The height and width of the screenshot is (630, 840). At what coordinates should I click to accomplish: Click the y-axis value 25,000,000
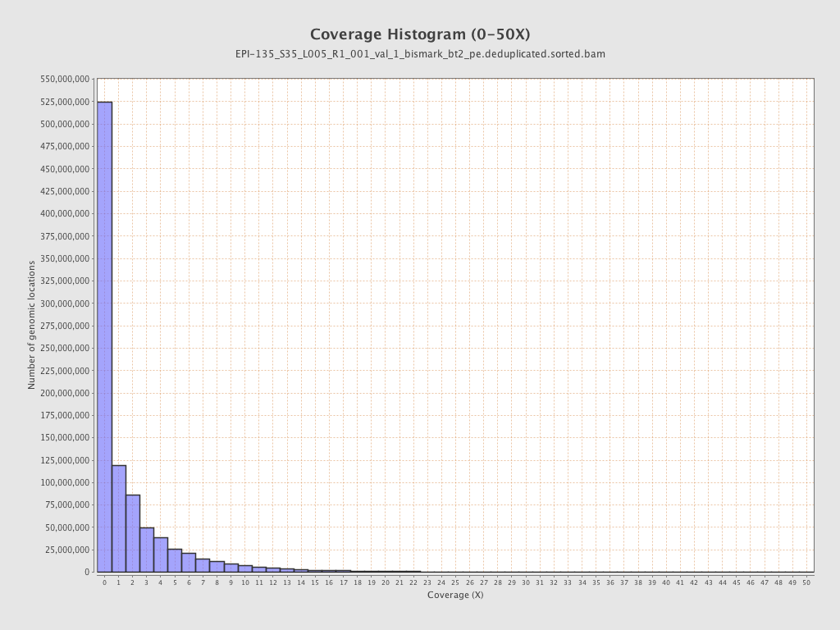pos(67,550)
